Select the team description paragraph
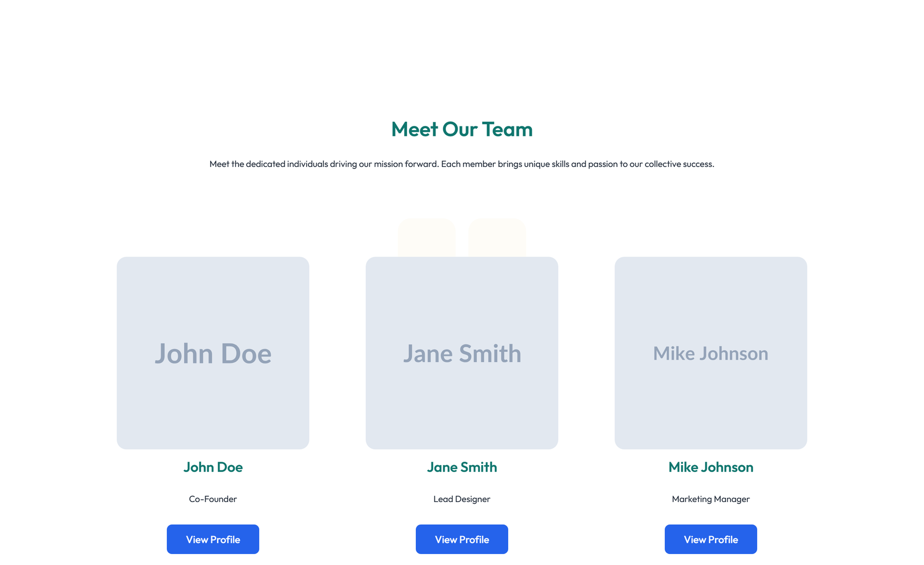924x565 pixels. pos(462,164)
